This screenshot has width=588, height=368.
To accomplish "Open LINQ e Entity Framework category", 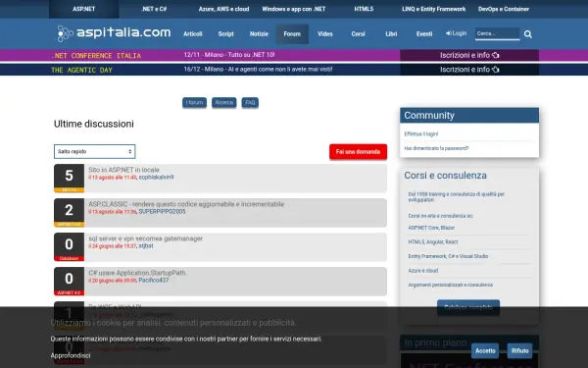I will click(433, 9).
